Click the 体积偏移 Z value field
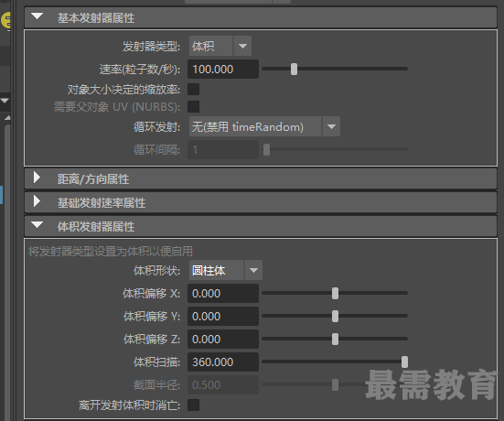This screenshot has width=504, height=421. (x=223, y=339)
